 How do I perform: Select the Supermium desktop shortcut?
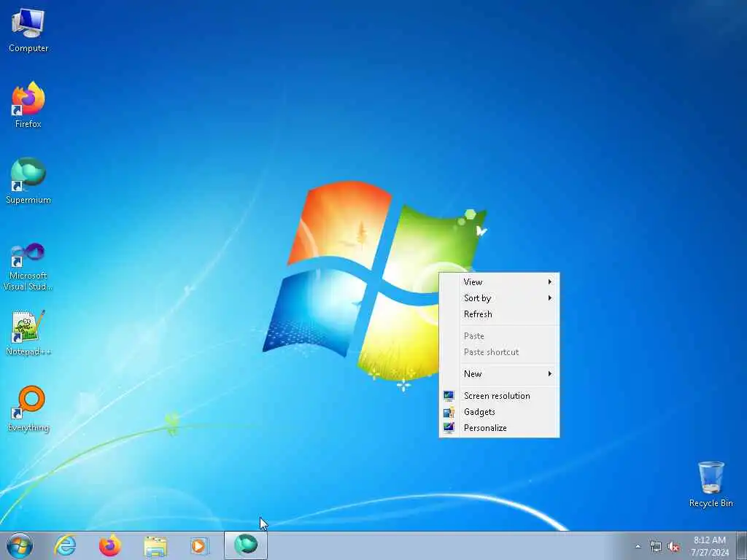pos(28,181)
